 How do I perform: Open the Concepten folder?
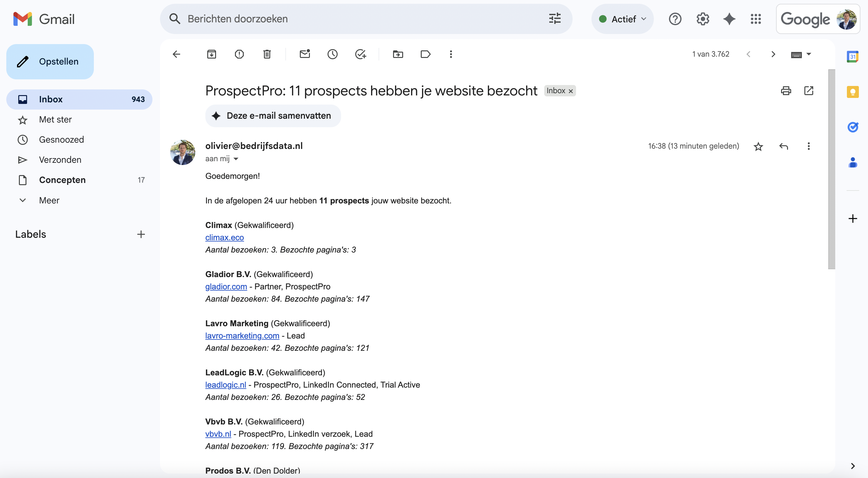[62, 180]
